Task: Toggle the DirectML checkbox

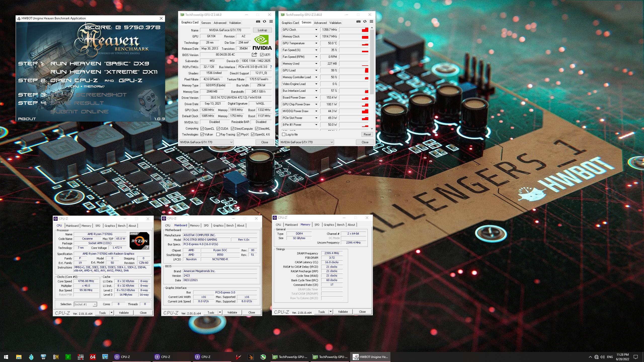Action: tap(257, 128)
